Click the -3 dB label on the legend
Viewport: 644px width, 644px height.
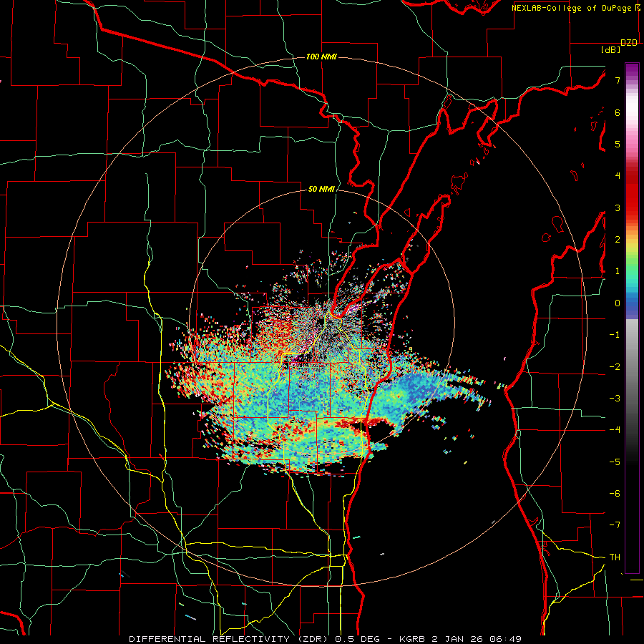(x=615, y=399)
